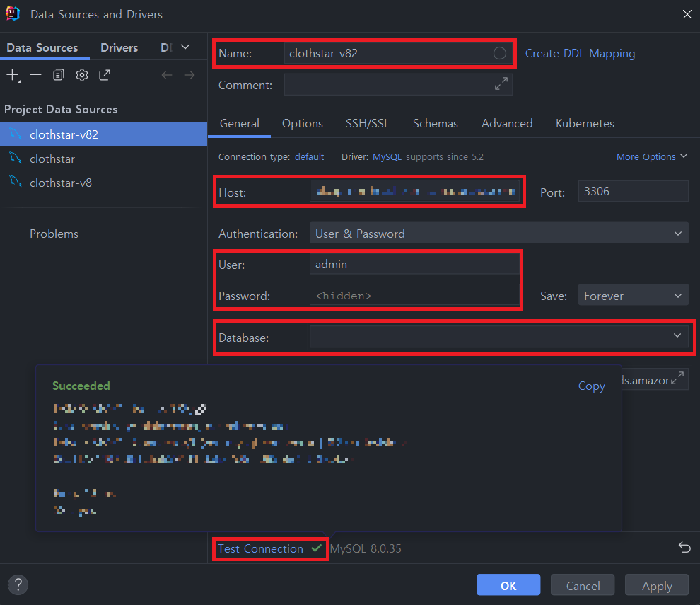Click the MySQL driver link
This screenshot has height=605, width=700.
[387, 157]
